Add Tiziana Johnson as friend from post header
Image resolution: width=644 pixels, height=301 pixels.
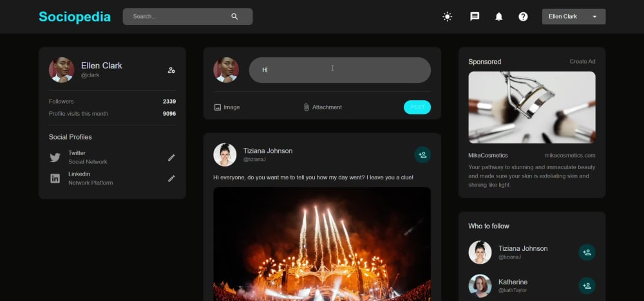422,154
